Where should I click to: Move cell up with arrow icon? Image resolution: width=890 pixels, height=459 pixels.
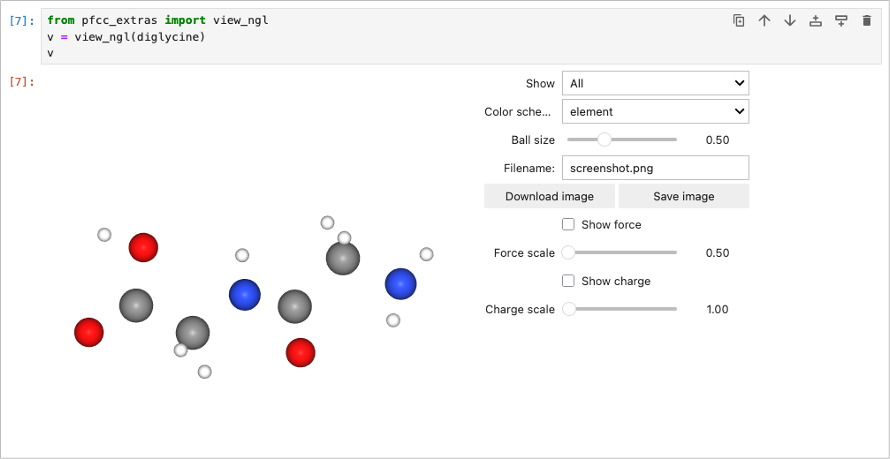(x=764, y=20)
